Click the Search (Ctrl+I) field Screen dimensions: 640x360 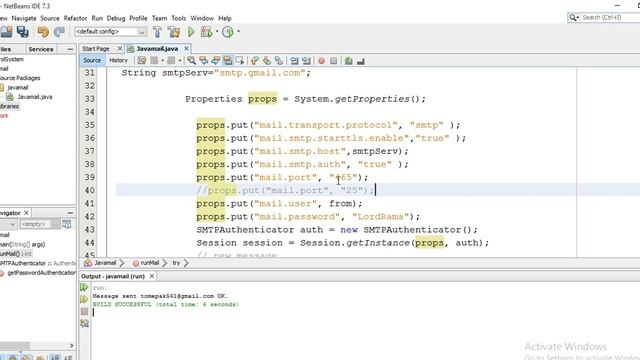click(x=604, y=18)
